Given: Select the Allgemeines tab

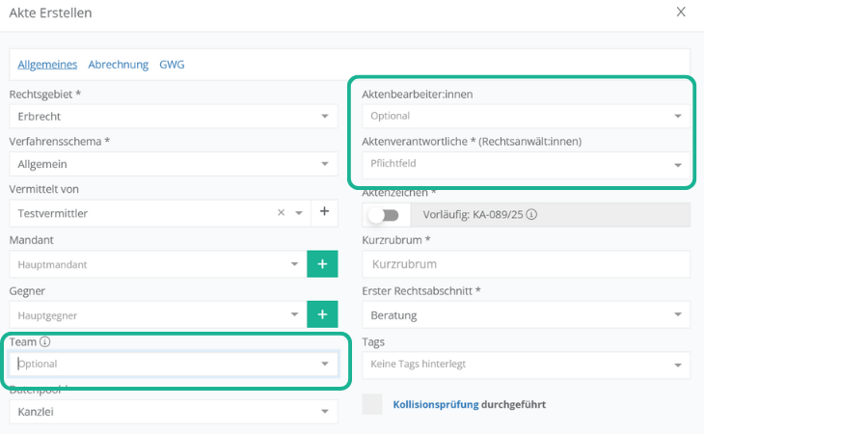Looking at the screenshot, I should [48, 65].
